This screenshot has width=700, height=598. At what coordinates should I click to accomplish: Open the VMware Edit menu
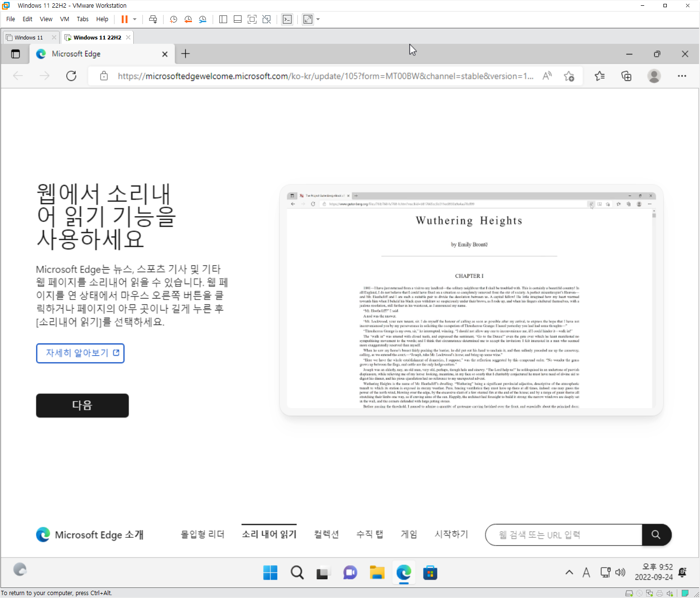point(27,19)
